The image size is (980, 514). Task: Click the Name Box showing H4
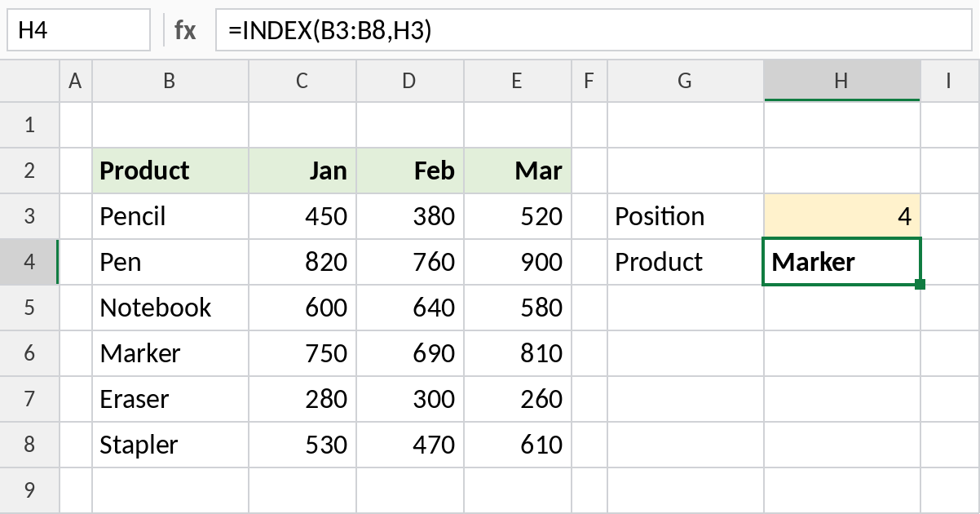[x=79, y=30]
